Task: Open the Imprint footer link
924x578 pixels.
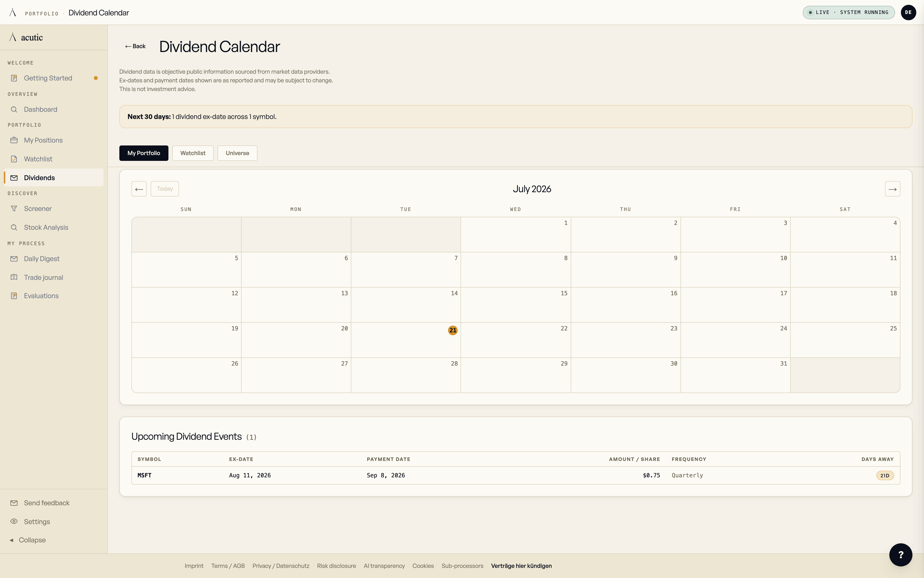Action: click(x=194, y=566)
